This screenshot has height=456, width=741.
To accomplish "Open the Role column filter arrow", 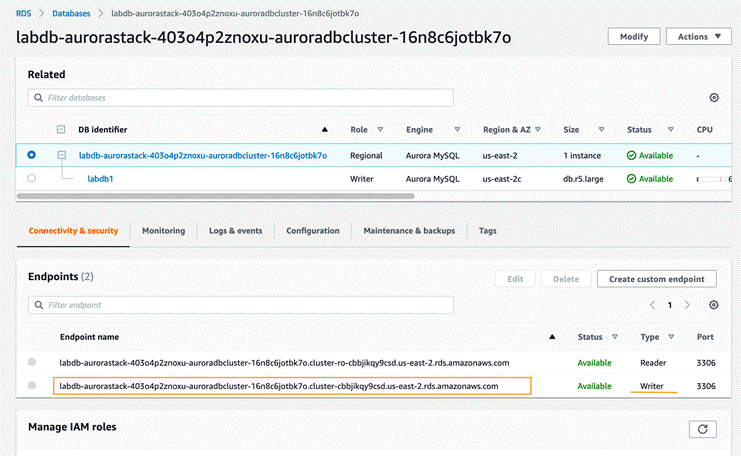I will (380, 129).
